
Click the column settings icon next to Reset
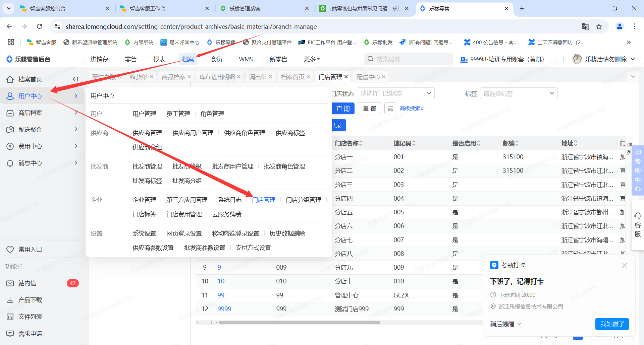pos(390,109)
